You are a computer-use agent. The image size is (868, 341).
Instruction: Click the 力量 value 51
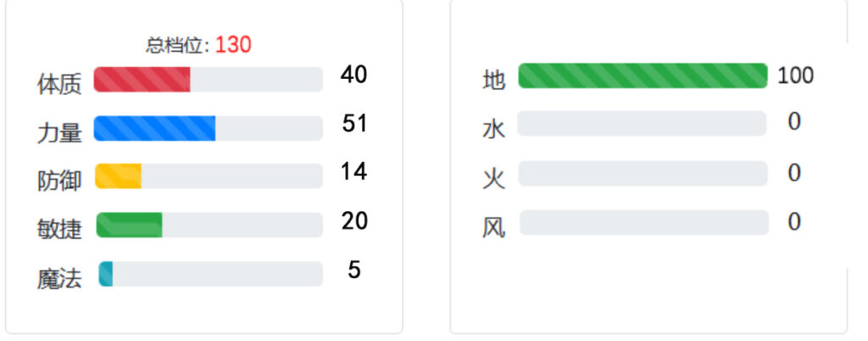point(354,123)
